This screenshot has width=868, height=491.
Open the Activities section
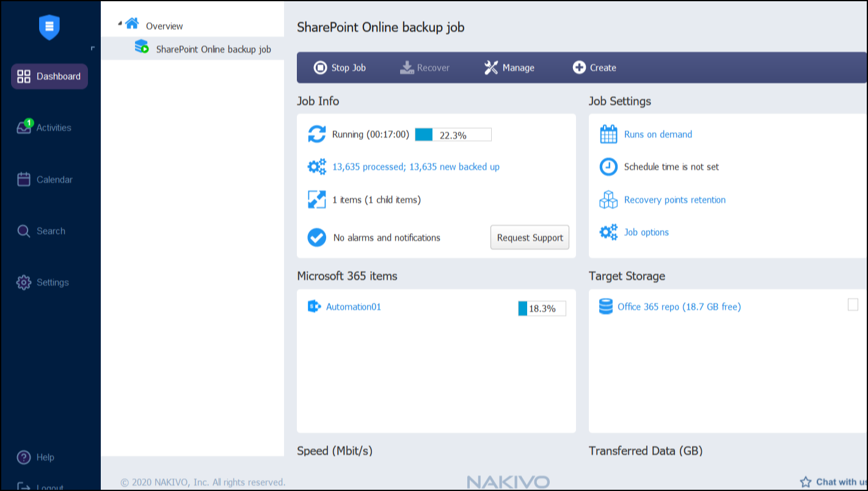coord(44,127)
